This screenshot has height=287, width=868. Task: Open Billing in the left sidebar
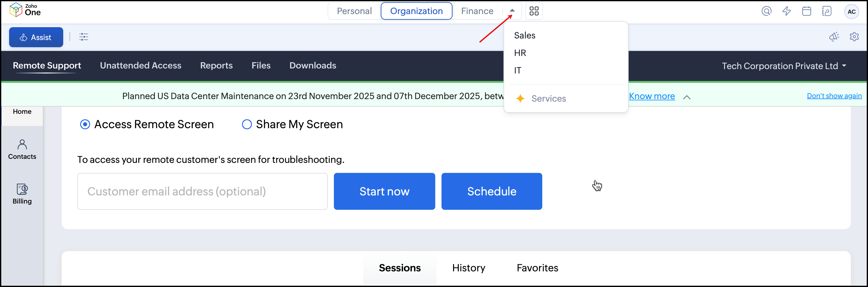click(x=22, y=194)
